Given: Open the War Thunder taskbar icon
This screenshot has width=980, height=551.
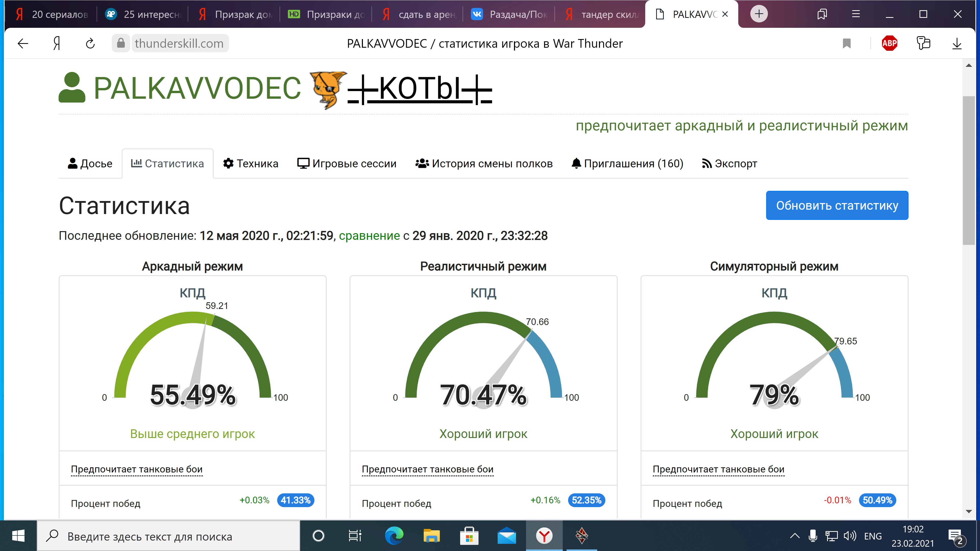Looking at the screenshot, I should 582,536.
